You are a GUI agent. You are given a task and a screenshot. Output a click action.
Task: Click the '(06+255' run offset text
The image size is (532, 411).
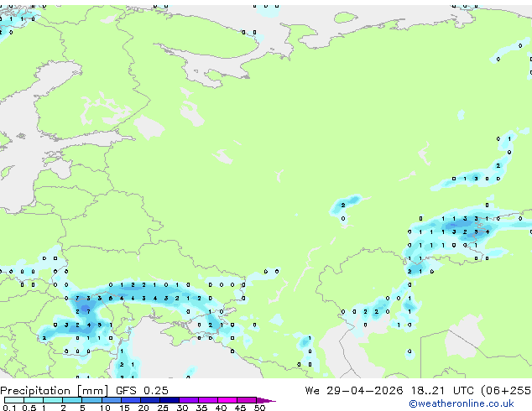point(506,391)
